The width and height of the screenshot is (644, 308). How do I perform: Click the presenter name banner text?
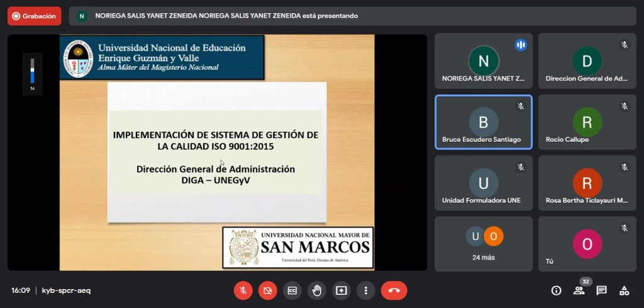click(x=226, y=16)
